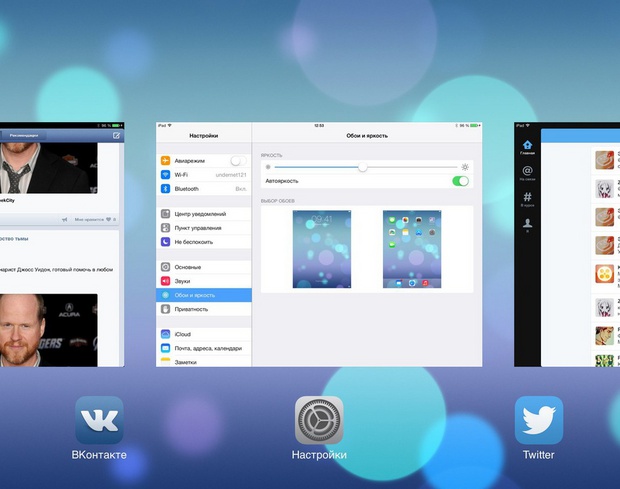Open Почта, адреса, календари settings row
Image resolution: width=620 pixels, height=489 pixels.
[x=204, y=348]
